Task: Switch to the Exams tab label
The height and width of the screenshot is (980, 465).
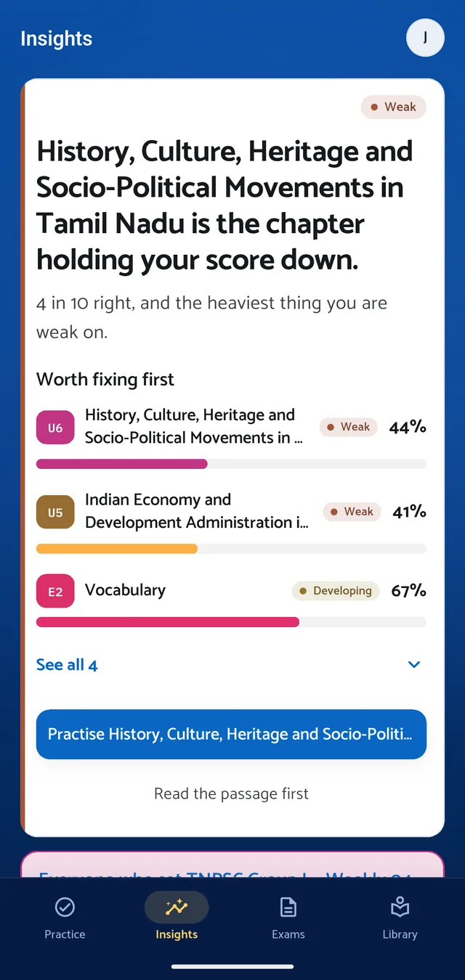Action: tap(288, 934)
